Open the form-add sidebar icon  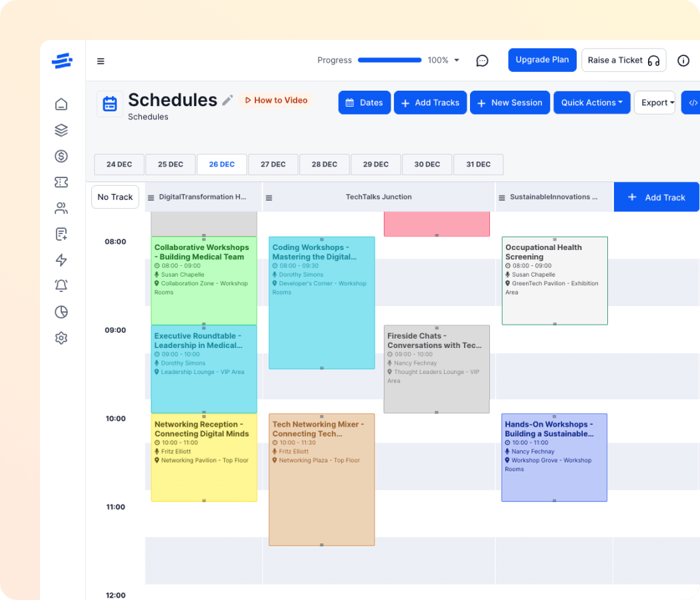61,234
